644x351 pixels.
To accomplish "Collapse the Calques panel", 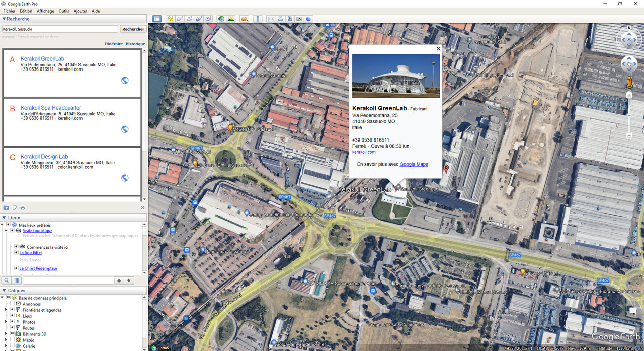I will 4,290.
